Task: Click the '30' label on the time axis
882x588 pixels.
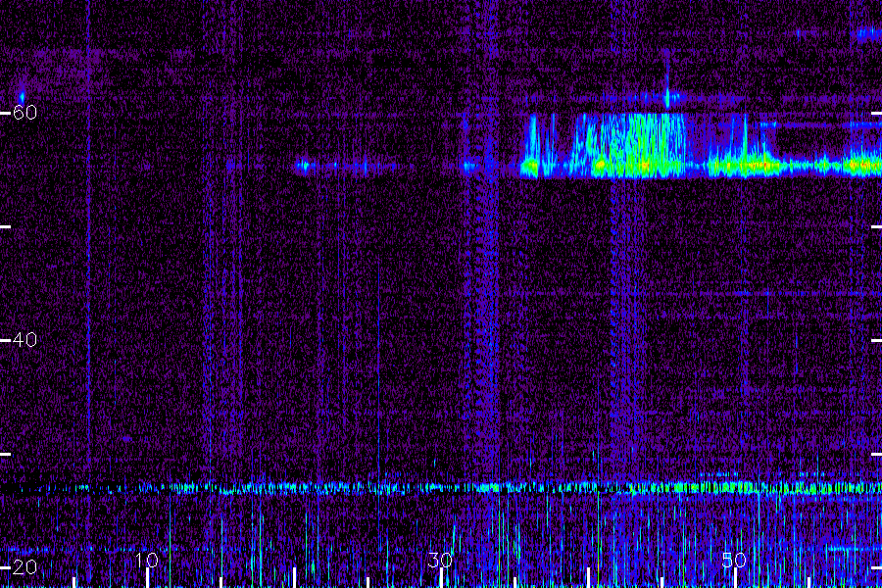Action: 440,560
